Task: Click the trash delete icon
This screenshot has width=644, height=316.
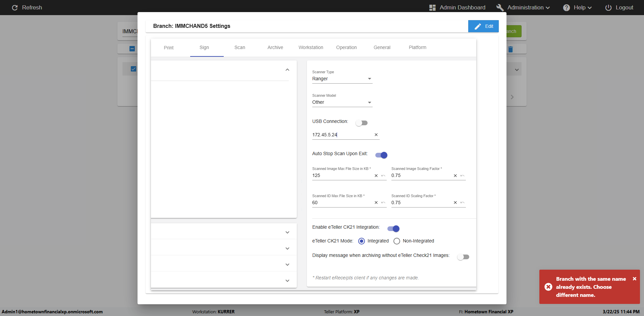Action: click(x=511, y=49)
